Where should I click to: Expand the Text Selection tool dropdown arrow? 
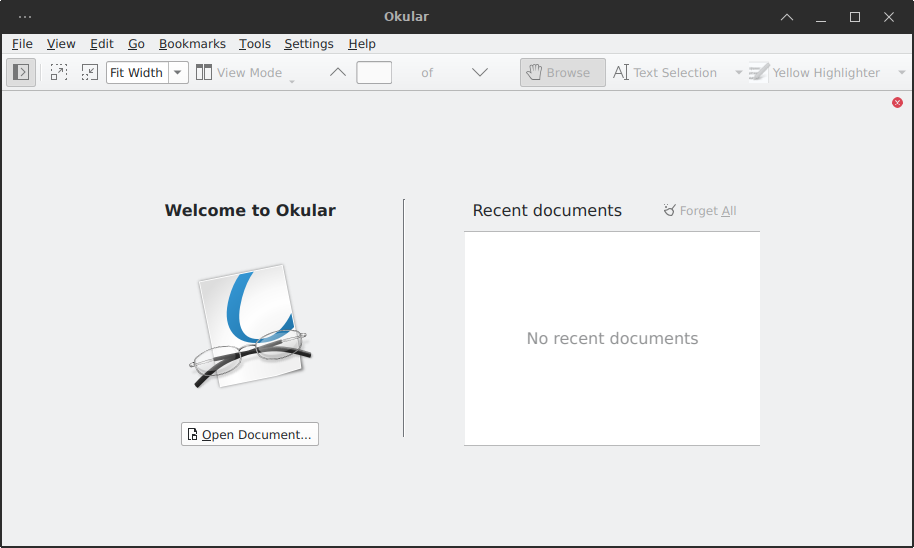(739, 72)
